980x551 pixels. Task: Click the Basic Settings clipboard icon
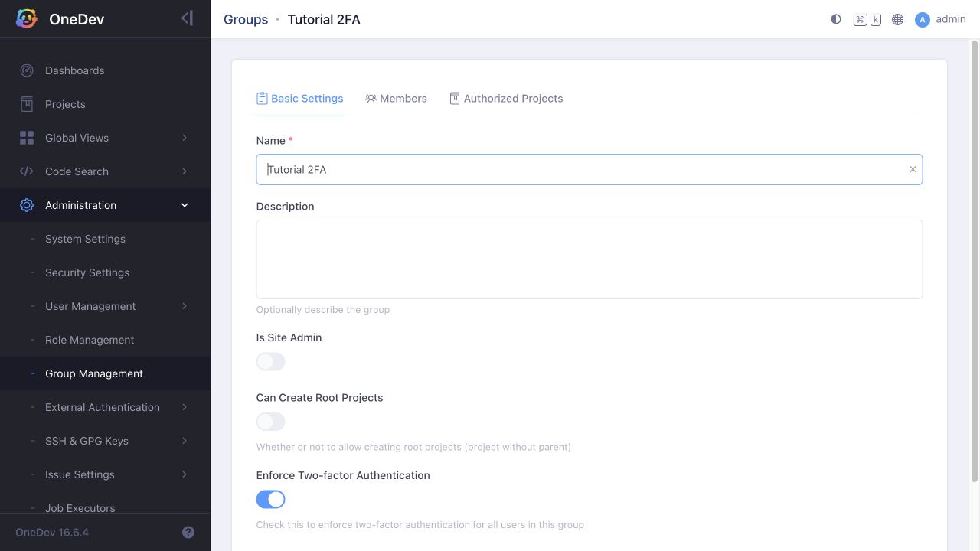pos(262,98)
